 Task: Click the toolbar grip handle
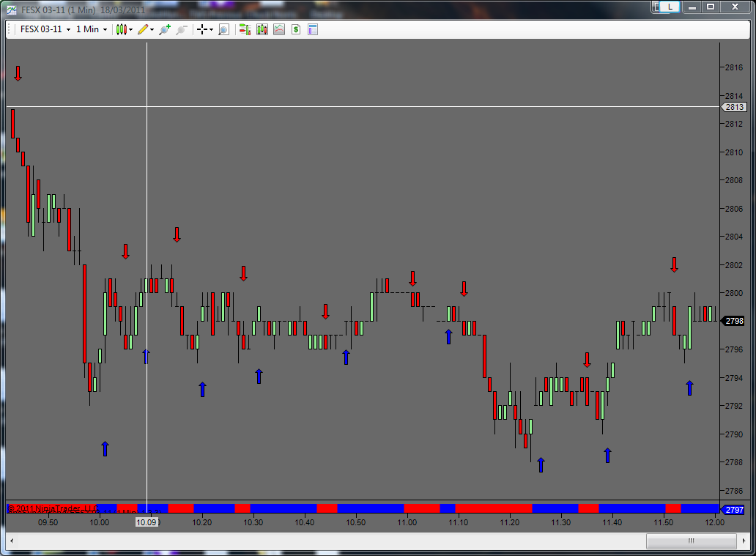(10, 29)
